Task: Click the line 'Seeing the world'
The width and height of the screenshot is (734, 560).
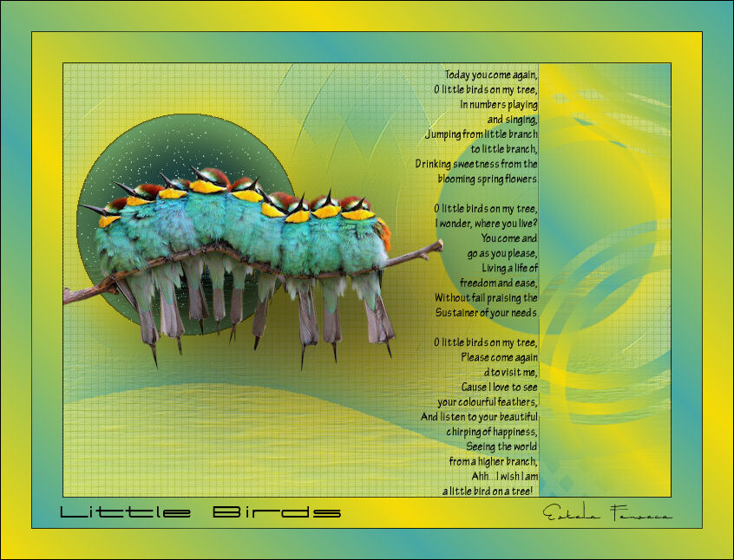Action: [501, 446]
